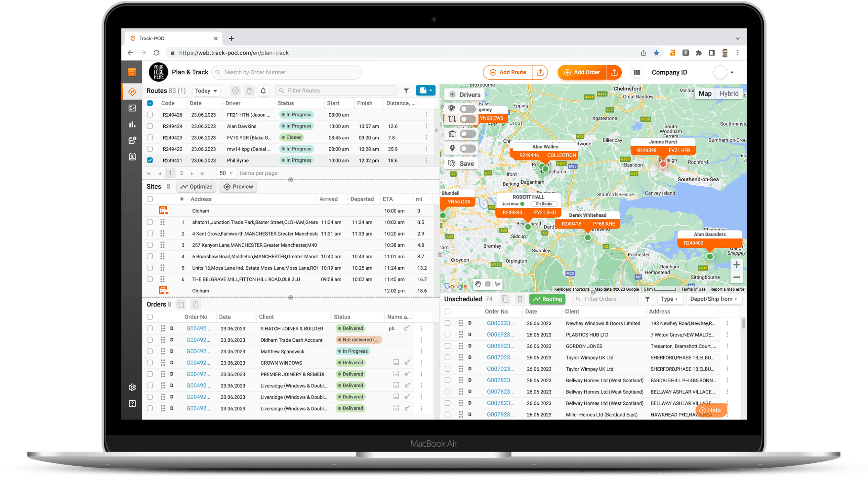This screenshot has height=477, width=868.
Task: Open the 50 items per page dropdown
Action: pos(226,173)
